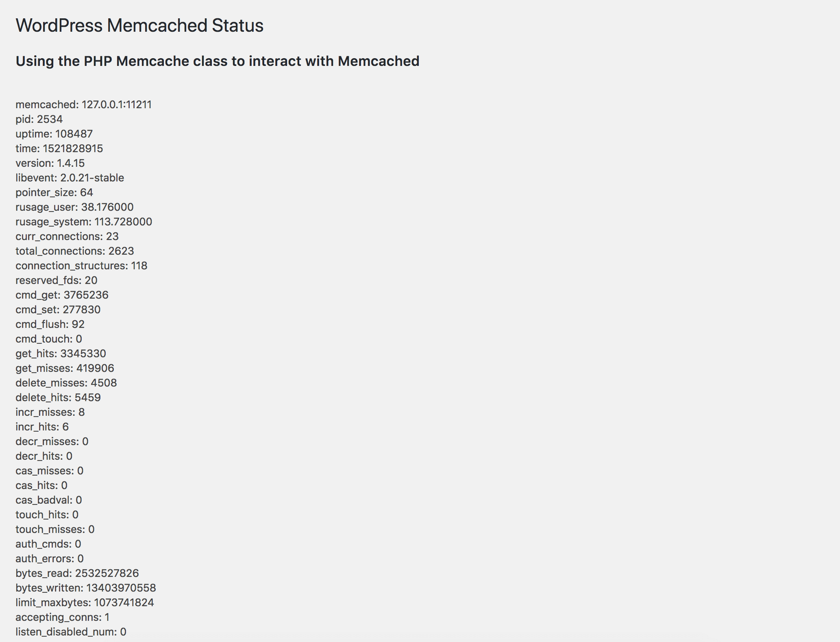Select the cmd_get: 3765236 line
This screenshot has width=840, height=642.
(x=62, y=295)
